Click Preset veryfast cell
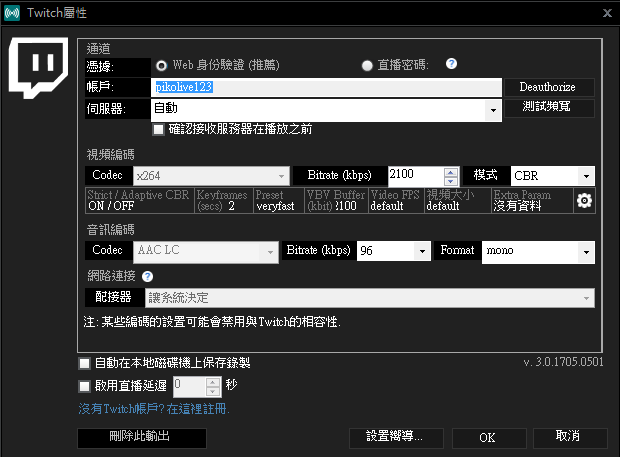620x457 pixels. 279,201
